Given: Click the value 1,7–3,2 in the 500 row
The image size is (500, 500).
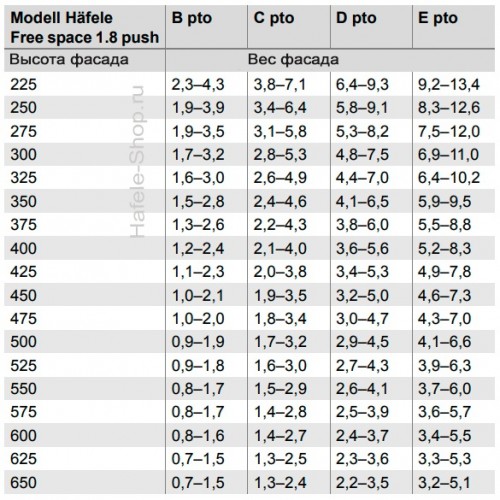Looking at the screenshot, I should coord(280,342).
